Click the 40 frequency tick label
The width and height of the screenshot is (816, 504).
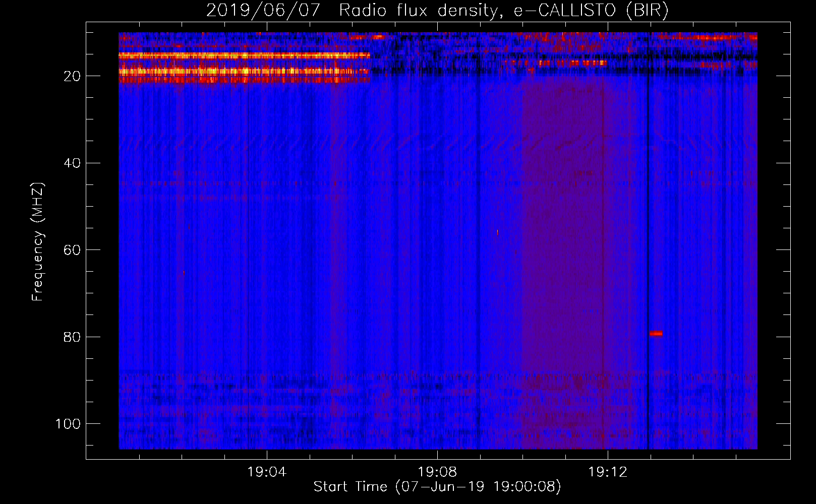73,163
